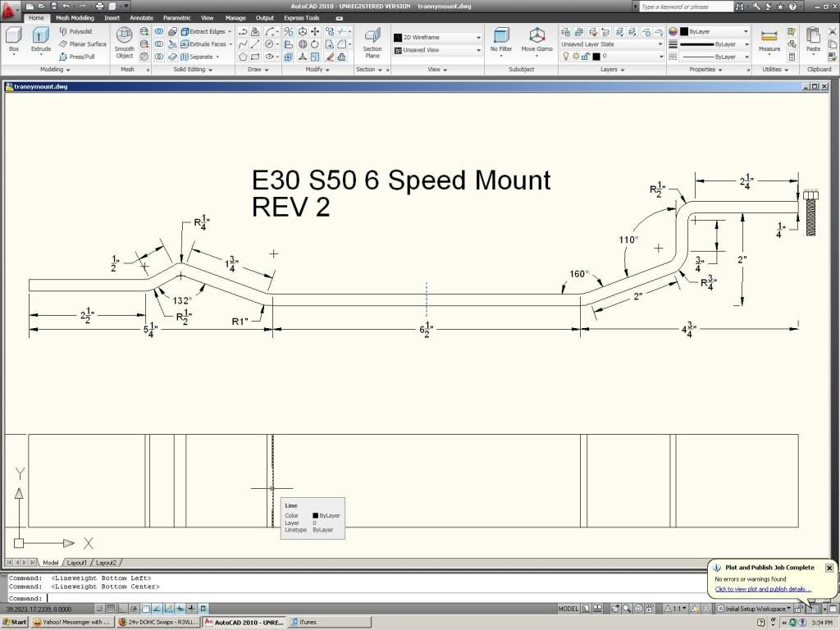Toggle Grid Display in status bar
The width and height of the screenshot is (840, 630).
tap(111, 609)
